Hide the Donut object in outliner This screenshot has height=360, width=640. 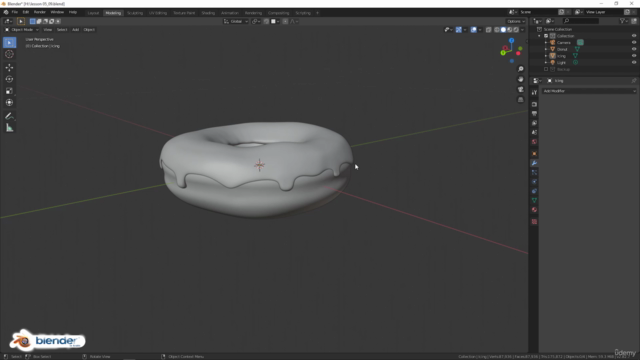634,49
